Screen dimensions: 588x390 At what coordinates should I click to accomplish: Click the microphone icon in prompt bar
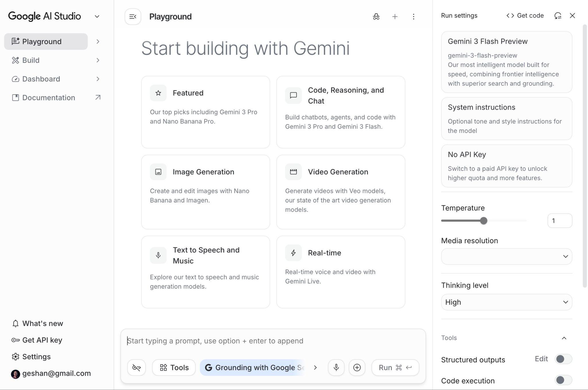tap(336, 367)
